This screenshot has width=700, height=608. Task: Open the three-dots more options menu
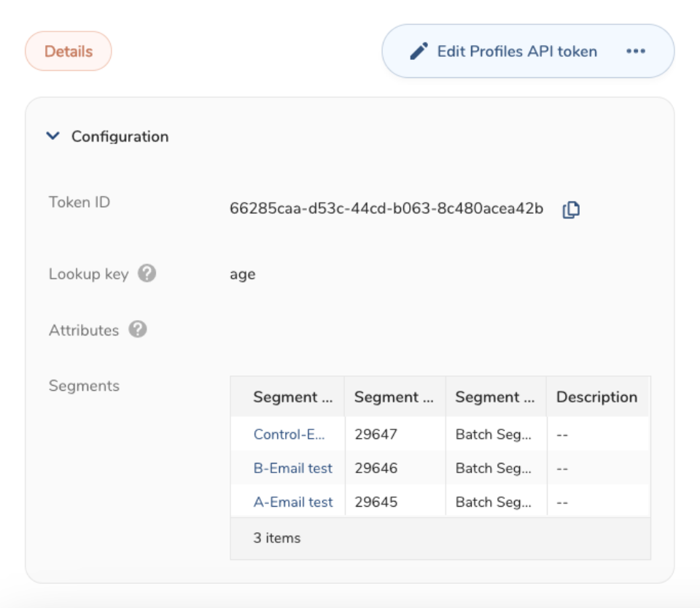[x=636, y=51]
